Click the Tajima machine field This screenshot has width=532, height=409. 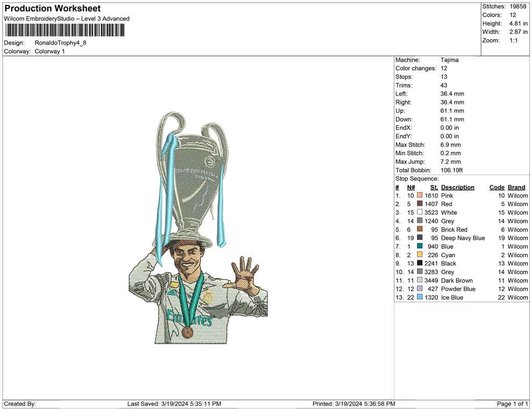(450, 60)
